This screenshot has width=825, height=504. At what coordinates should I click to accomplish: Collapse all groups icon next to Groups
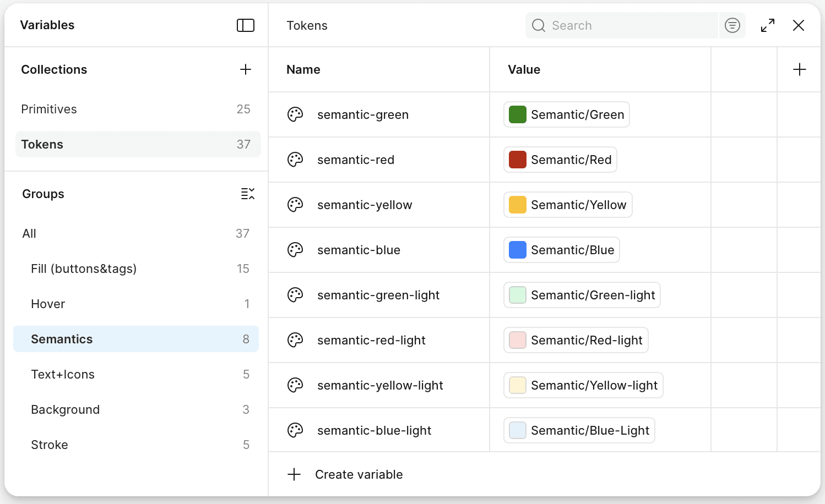[248, 194]
